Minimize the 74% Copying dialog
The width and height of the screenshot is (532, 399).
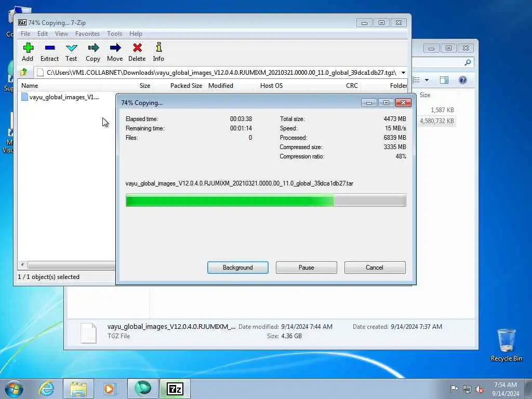click(369, 103)
